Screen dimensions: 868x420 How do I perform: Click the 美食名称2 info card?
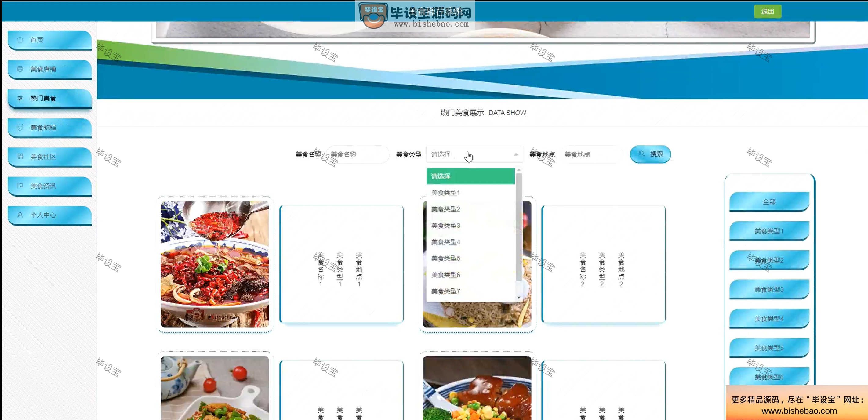[604, 264]
